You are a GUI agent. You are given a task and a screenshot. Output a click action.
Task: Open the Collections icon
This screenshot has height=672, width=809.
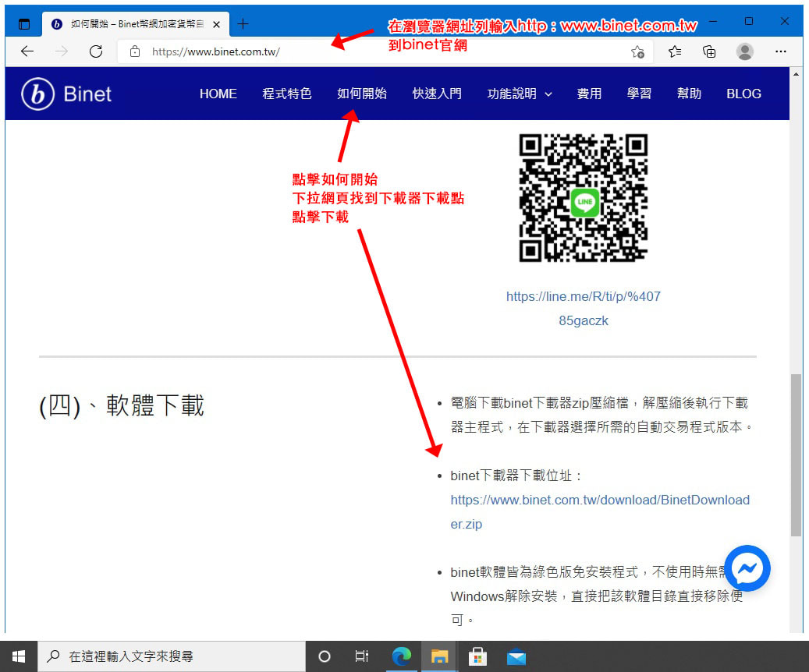[x=709, y=51]
